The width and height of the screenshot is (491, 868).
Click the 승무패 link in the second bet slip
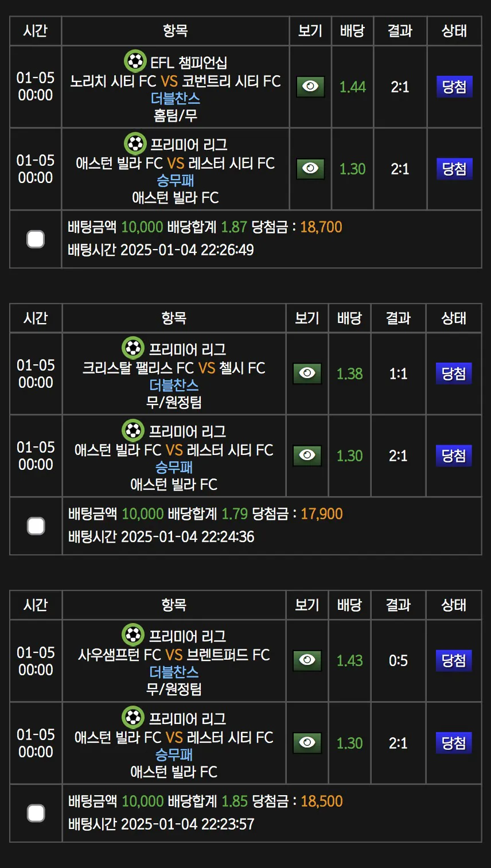174,468
